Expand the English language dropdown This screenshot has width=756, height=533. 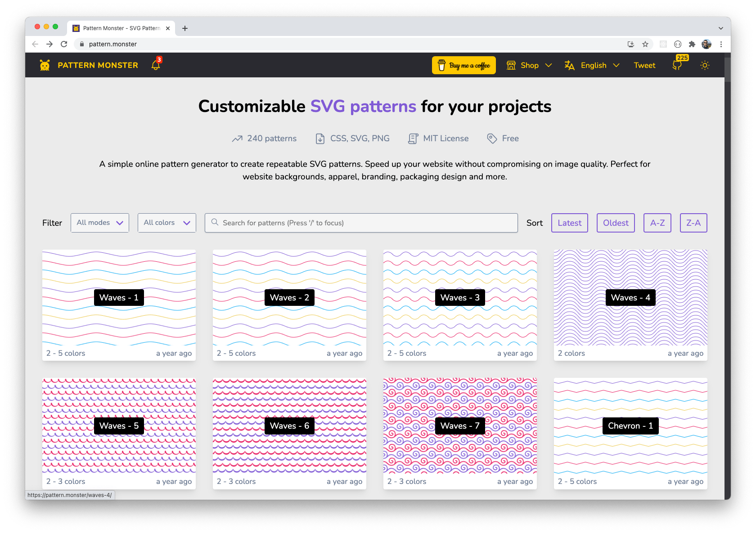click(592, 65)
